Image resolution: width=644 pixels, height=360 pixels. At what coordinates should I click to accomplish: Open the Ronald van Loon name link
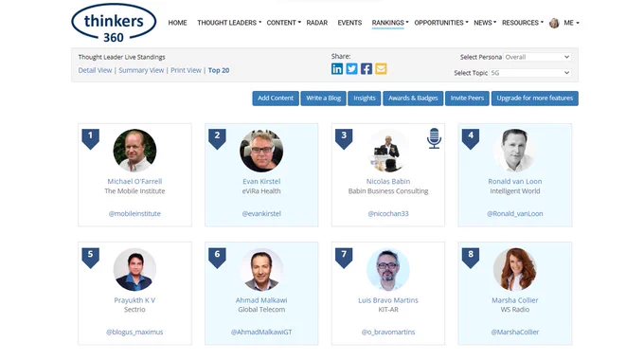pos(515,181)
